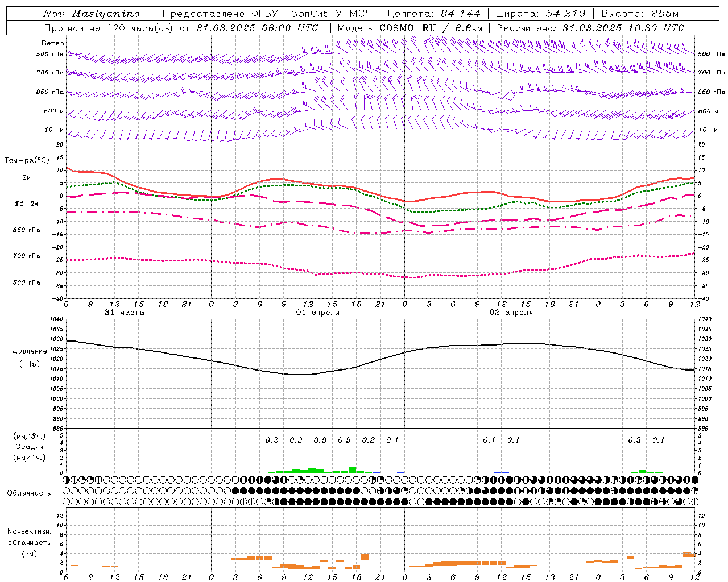The width and height of the screenshot is (728, 582).
Task: Click the "(мм/3ч.)" precipitation unit label
Action: (x=29, y=436)
